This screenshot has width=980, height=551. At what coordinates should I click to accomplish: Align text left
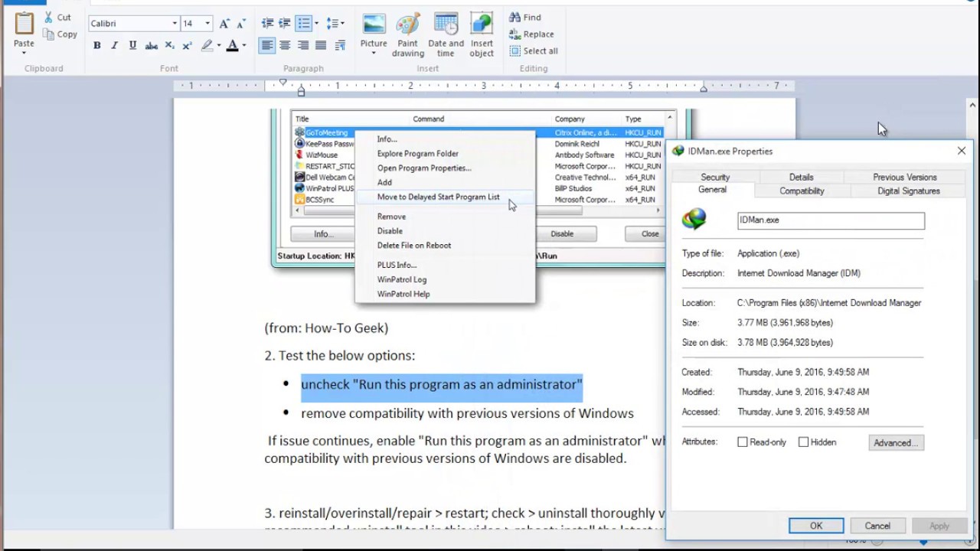(x=266, y=46)
